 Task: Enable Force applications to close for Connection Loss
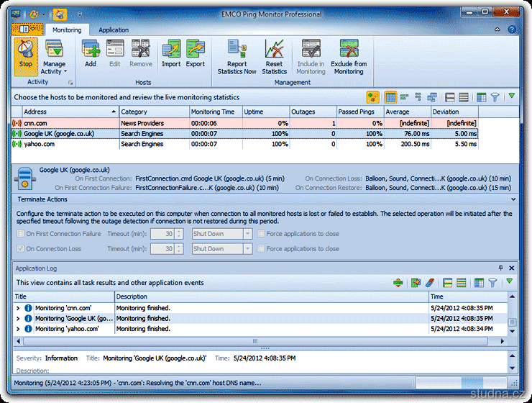click(x=262, y=249)
